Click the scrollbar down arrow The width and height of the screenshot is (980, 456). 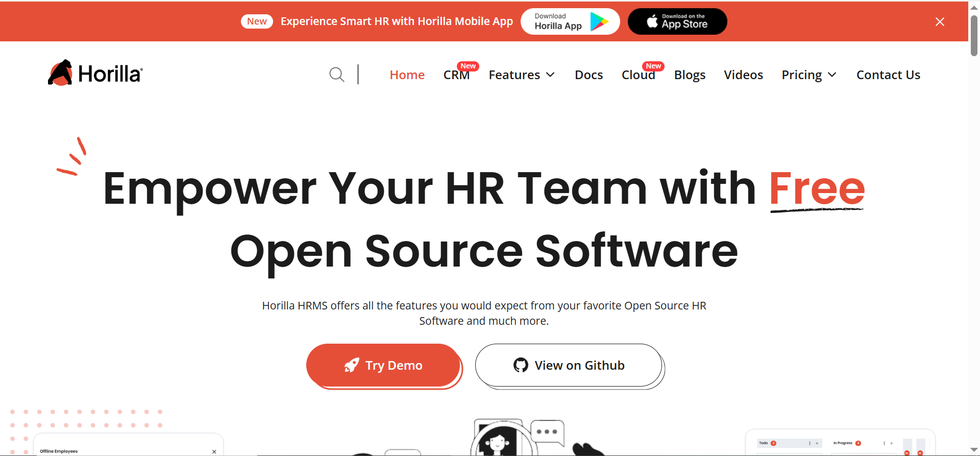pyautogui.click(x=974, y=450)
